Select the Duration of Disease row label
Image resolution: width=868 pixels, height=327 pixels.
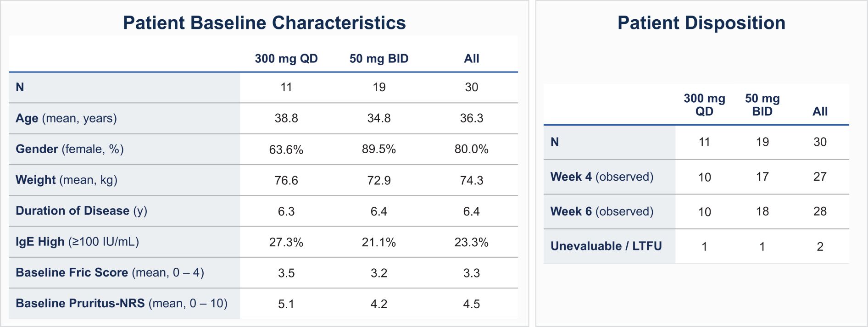pos(81,211)
